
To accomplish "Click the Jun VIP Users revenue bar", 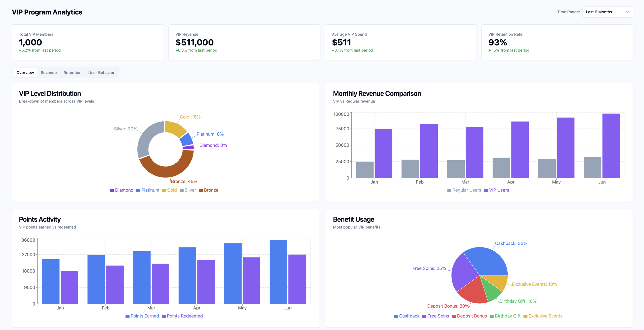I will tap(611, 146).
